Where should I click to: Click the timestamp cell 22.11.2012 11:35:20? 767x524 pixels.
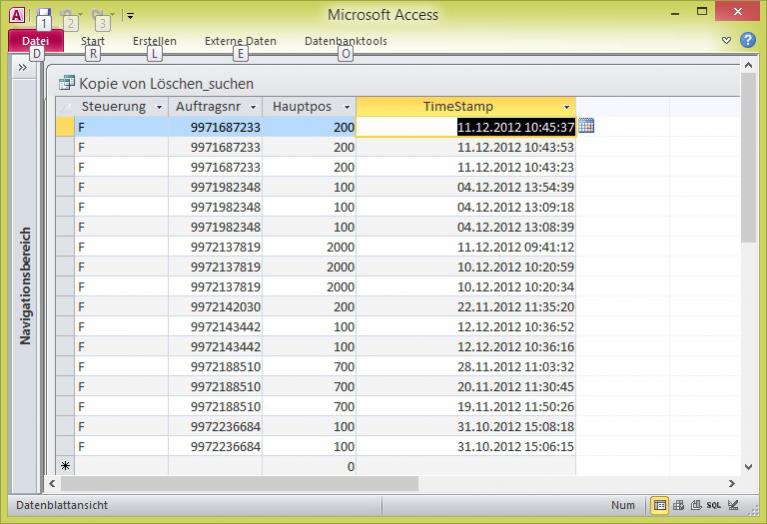tap(466, 307)
